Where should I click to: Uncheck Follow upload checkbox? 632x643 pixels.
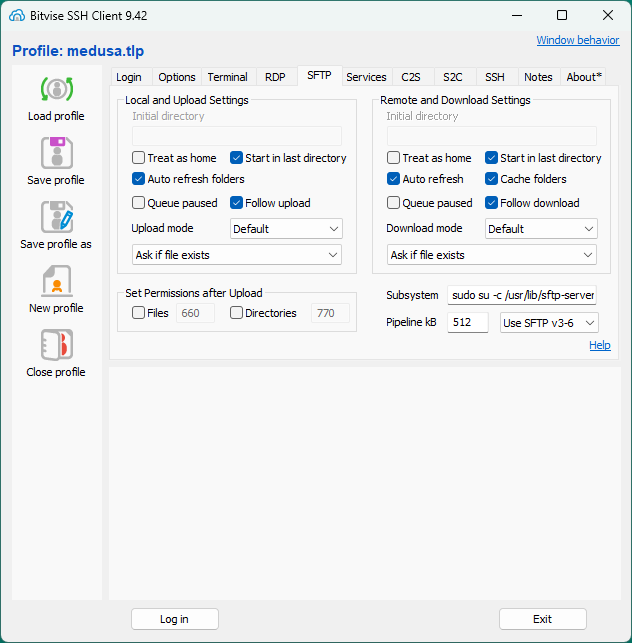[236, 203]
